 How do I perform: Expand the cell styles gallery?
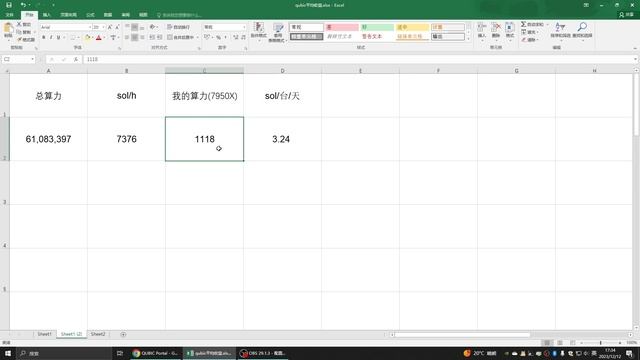point(469,39)
